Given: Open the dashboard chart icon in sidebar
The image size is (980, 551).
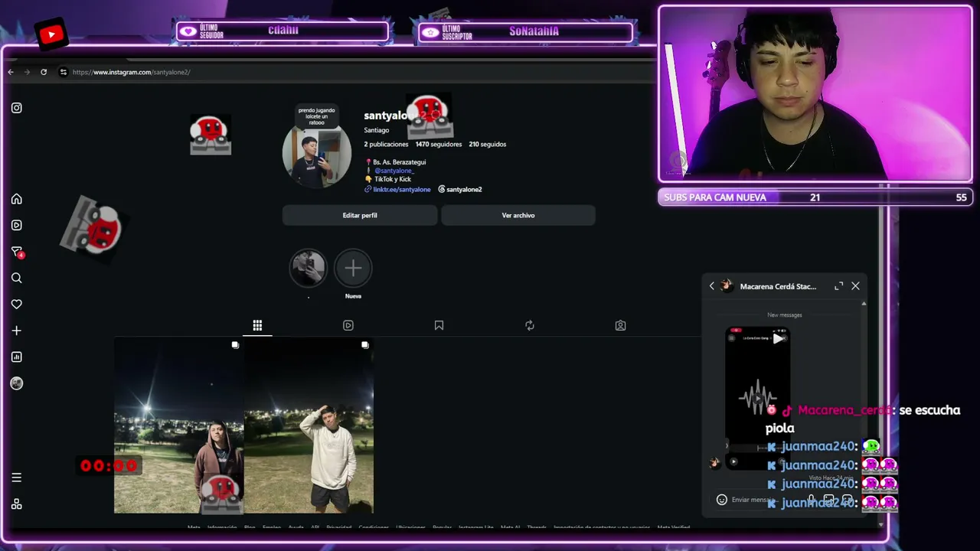Looking at the screenshot, I should [x=17, y=357].
